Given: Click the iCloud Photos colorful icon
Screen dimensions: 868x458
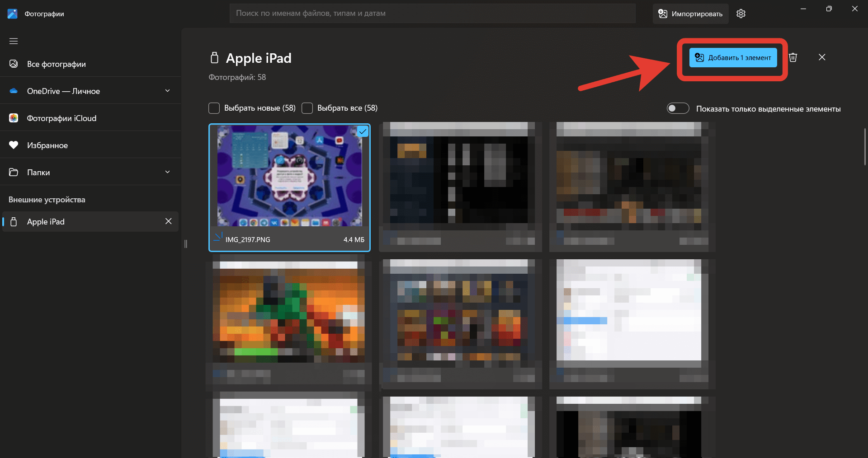Looking at the screenshot, I should pyautogui.click(x=14, y=118).
